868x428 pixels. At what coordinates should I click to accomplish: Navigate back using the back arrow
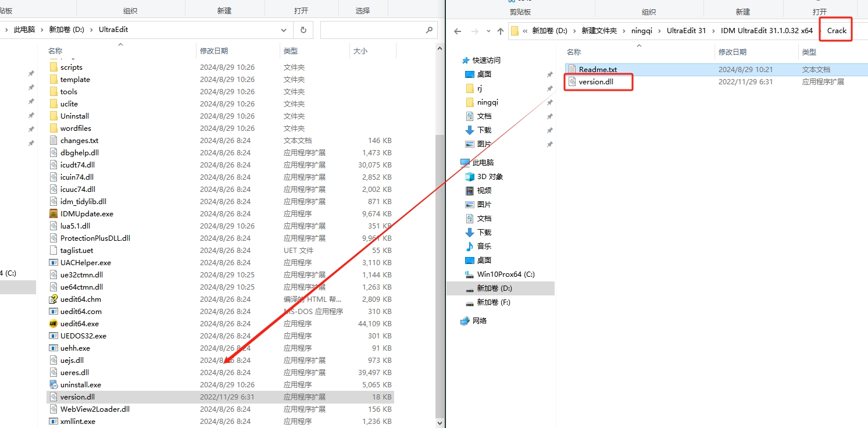pyautogui.click(x=458, y=30)
